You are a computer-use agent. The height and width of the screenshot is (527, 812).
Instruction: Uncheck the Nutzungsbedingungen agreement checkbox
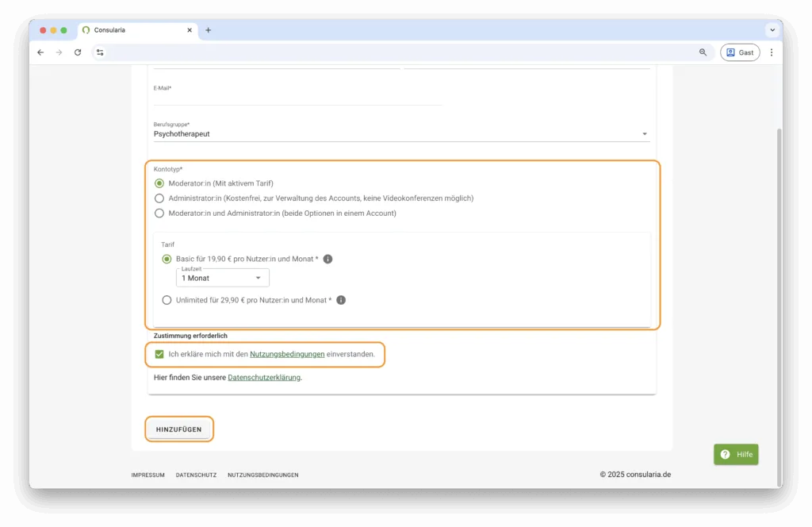[159, 354]
